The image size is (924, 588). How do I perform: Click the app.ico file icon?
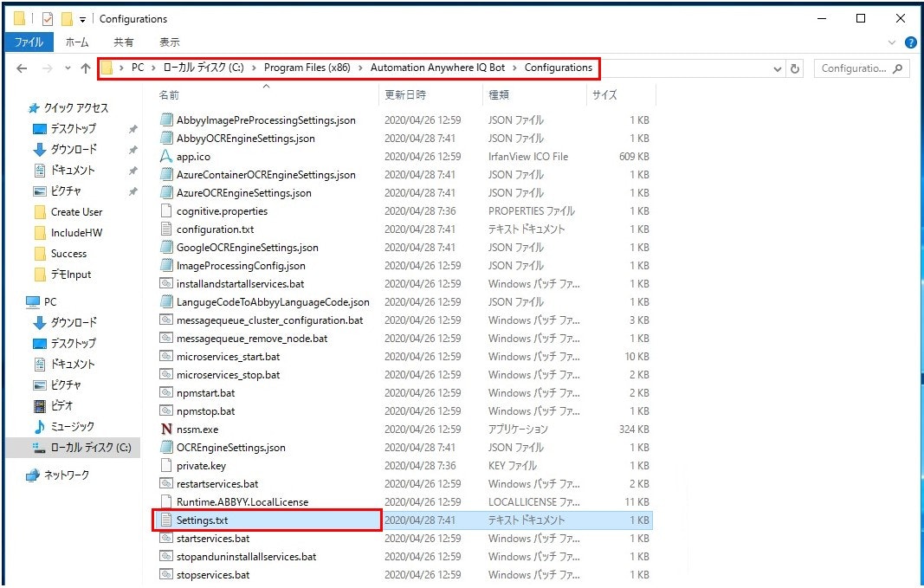pos(167,157)
